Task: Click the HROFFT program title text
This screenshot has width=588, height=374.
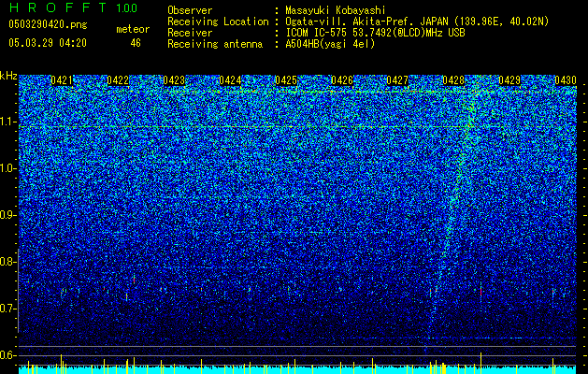Action: pyautogui.click(x=60, y=7)
